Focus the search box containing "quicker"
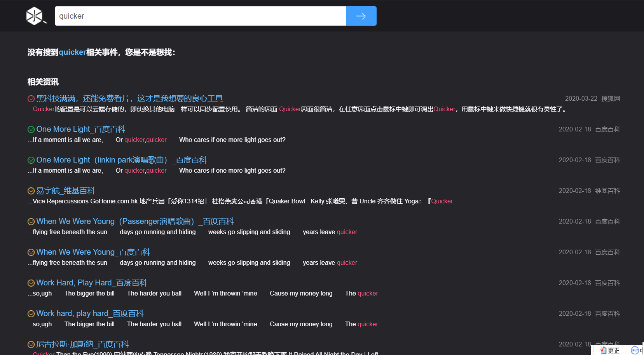 coord(201,16)
